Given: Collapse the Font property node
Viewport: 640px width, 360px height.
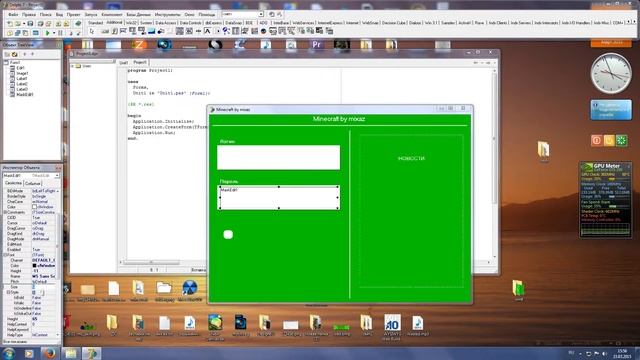Looking at the screenshot, I should pyautogui.click(x=5, y=255).
